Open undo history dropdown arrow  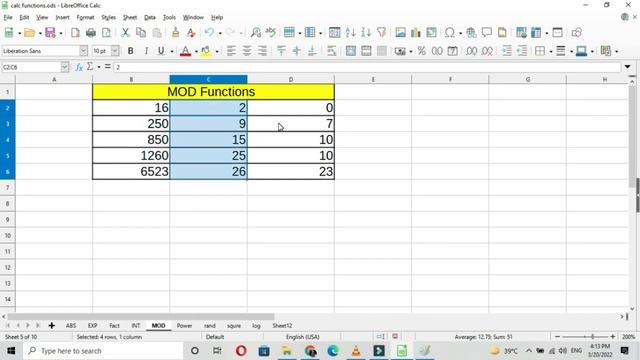click(220, 33)
